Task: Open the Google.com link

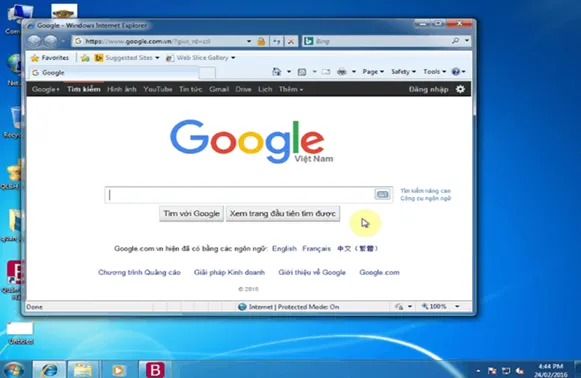Action: pyautogui.click(x=379, y=272)
